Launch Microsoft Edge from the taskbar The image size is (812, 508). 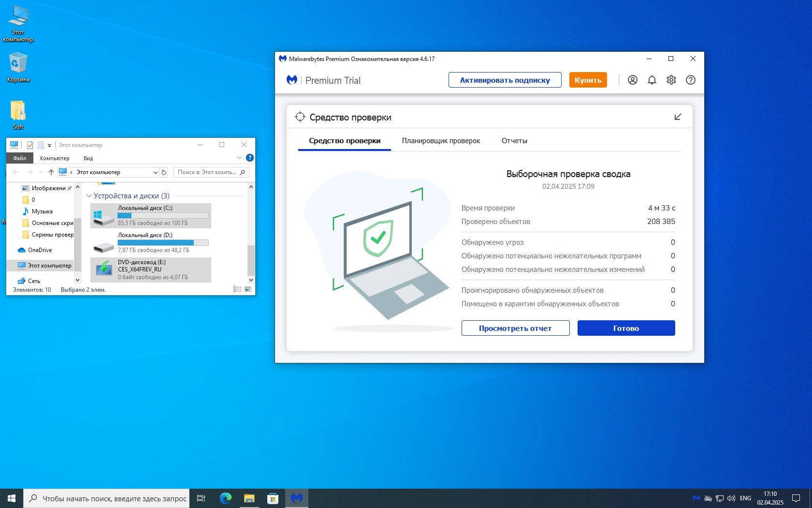click(x=225, y=498)
